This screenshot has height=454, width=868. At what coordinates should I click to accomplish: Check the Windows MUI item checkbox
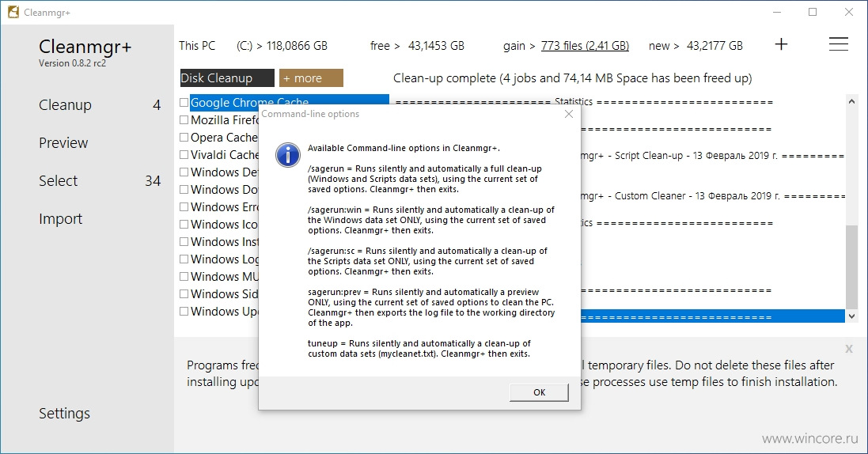pos(184,277)
